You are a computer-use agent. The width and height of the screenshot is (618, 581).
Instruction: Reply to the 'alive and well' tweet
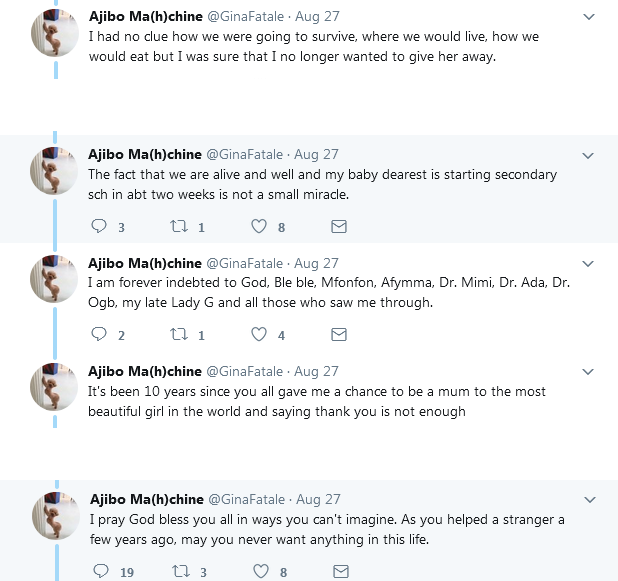click(99, 226)
